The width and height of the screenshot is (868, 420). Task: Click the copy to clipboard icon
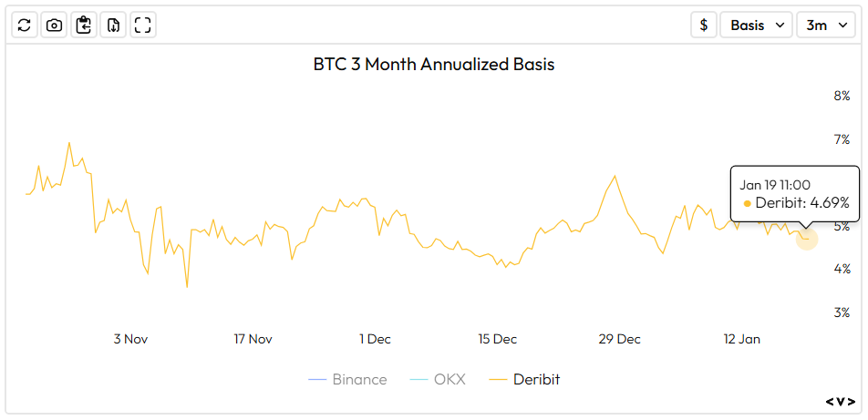84,25
